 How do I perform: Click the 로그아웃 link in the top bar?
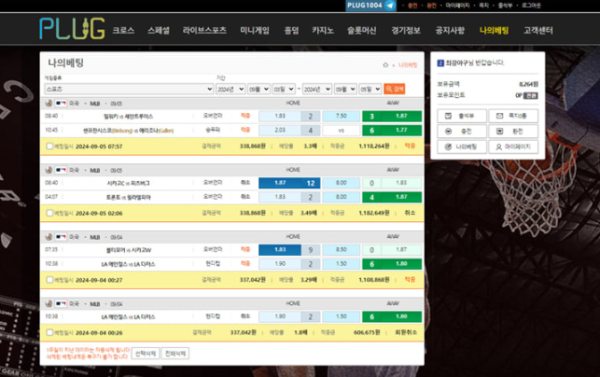pos(531,5)
